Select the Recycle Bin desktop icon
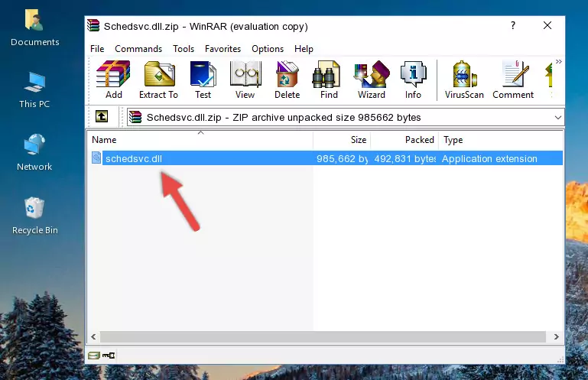This screenshot has width=588, height=380. tap(35, 216)
